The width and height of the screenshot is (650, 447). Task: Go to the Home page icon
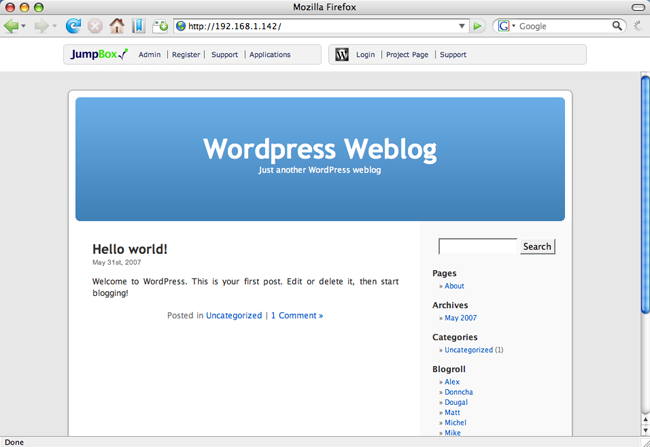[117, 26]
